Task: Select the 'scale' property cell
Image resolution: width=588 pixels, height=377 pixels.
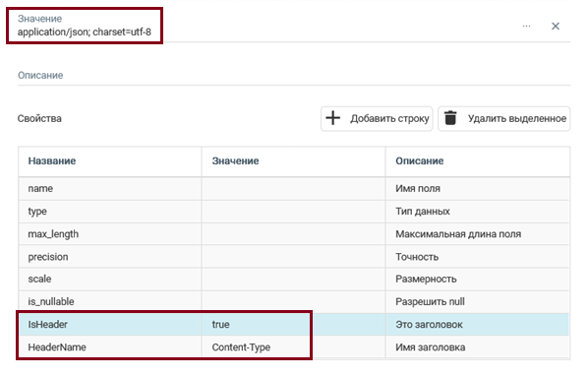Action: 110,279
